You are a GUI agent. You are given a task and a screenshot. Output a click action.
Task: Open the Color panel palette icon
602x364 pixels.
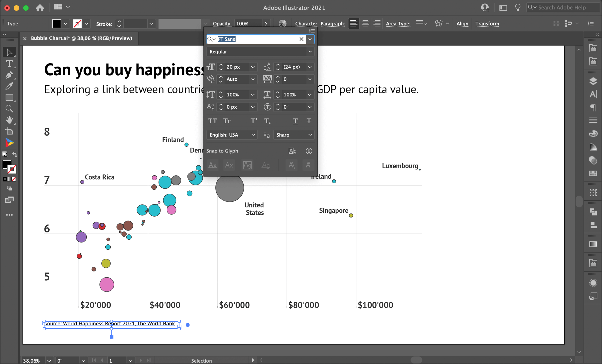pos(593,134)
